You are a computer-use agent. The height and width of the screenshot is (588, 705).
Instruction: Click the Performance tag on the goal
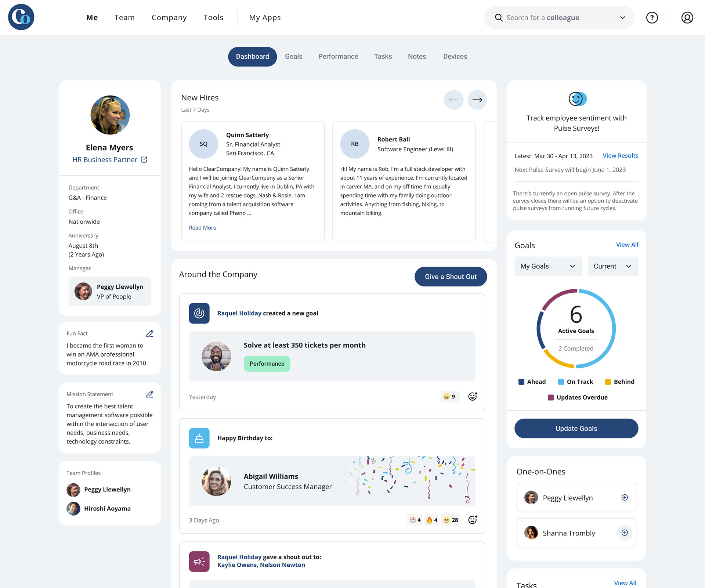pyautogui.click(x=267, y=364)
